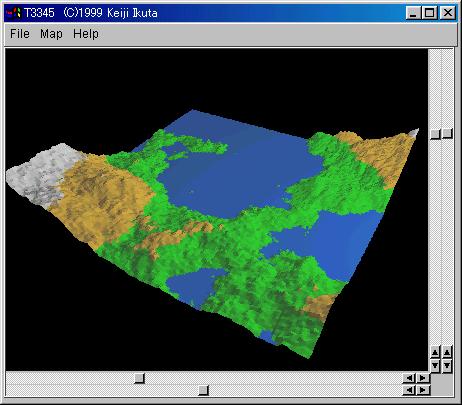Click the down arrow of the inner vertical scrollbar
This screenshot has width=462, height=405.
pyautogui.click(x=435, y=365)
